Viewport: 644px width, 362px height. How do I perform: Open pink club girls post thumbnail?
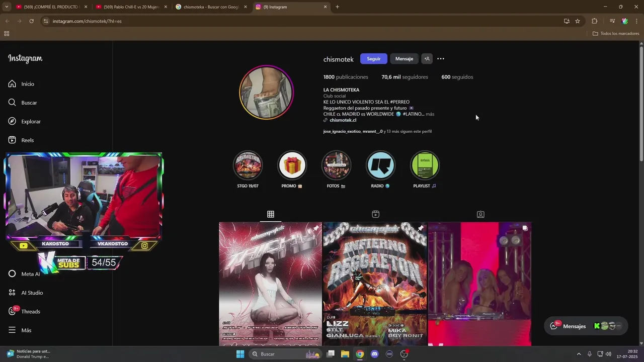click(479, 284)
